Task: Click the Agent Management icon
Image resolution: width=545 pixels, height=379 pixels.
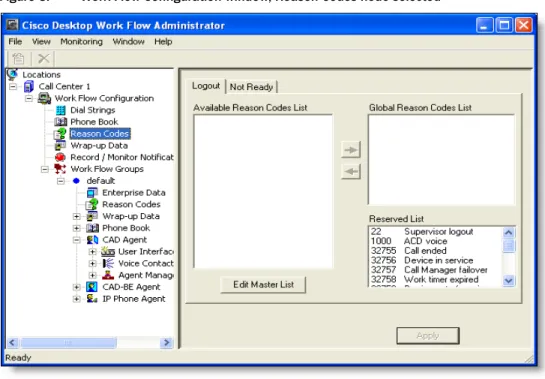Action: (108, 275)
